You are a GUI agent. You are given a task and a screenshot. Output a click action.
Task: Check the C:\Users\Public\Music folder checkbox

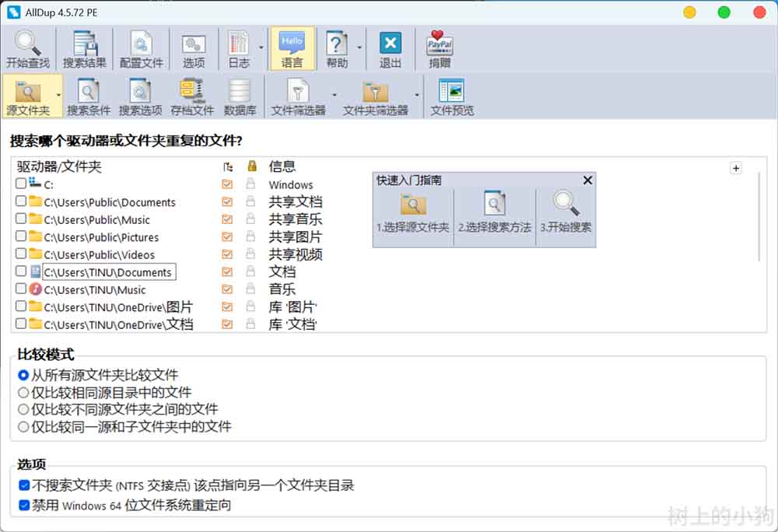click(x=21, y=219)
